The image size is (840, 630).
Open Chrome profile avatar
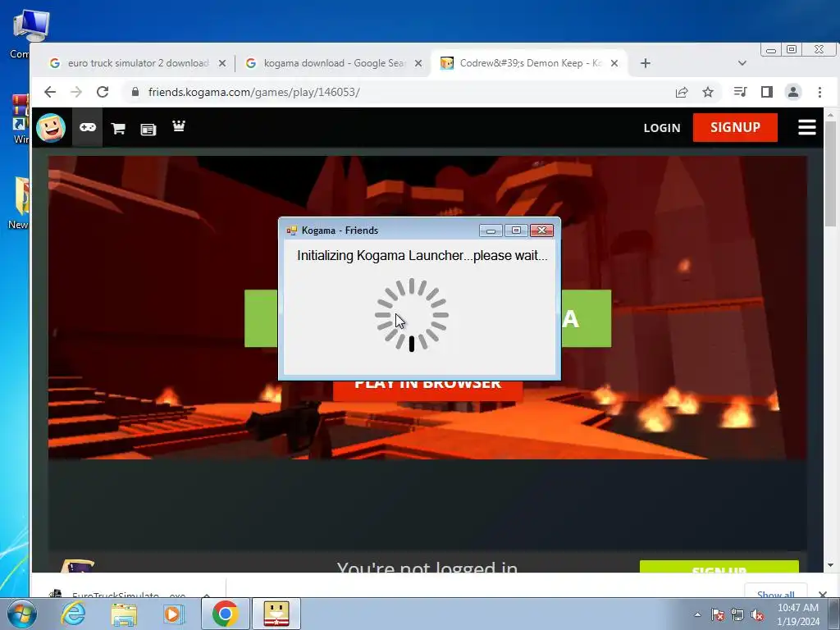(x=793, y=92)
